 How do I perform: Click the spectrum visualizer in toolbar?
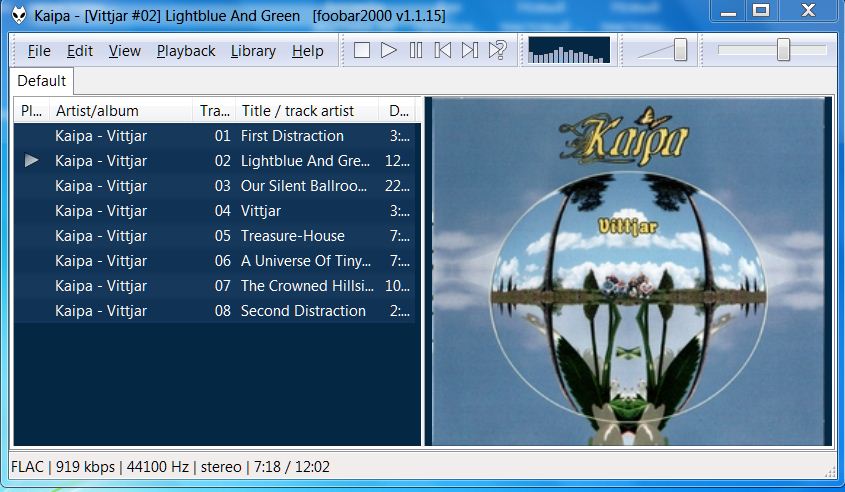click(569, 50)
